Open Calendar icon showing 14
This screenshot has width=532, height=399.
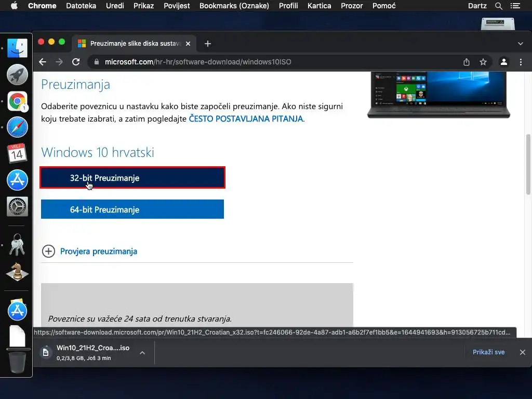[x=17, y=153]
